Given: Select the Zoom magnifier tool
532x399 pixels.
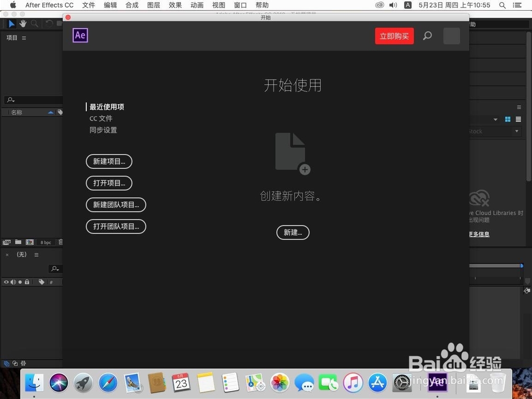Looking at the screenshot, I should [34, 23].
